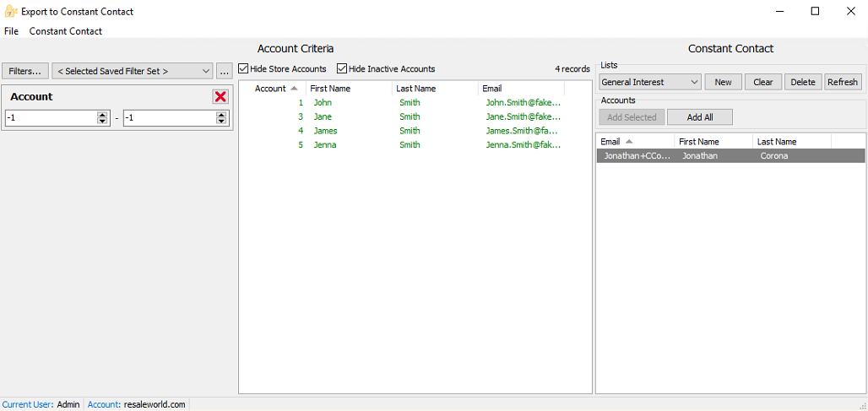868x411 pixels.
Task: Open the General Interest lists dropdown
Action: tap(650, 82)
